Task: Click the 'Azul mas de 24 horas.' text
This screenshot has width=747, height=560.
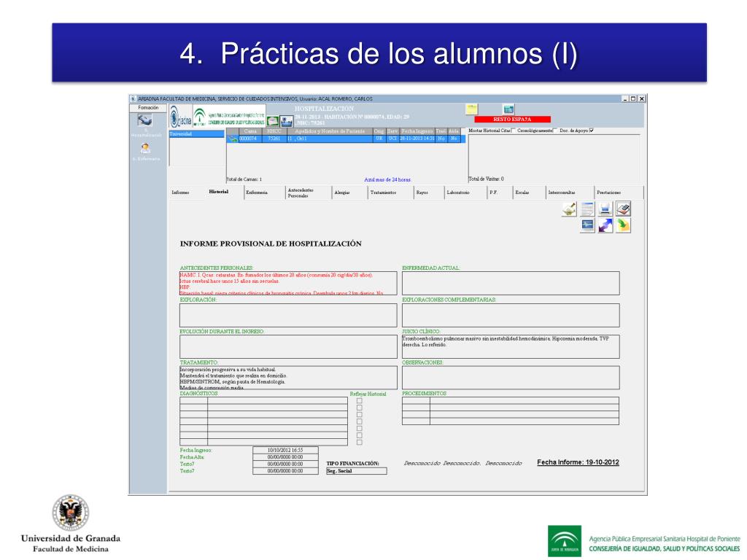Action: point(388,179)
